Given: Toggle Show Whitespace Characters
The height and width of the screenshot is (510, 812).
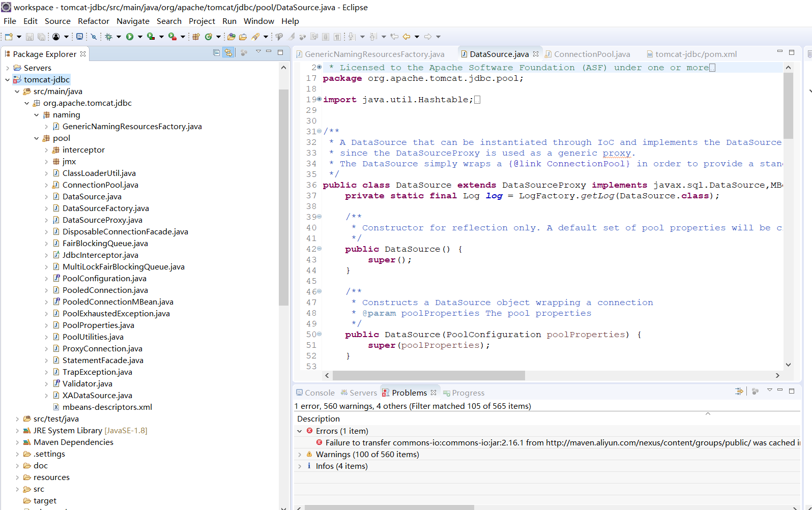Looking at the screenshot, I should 337,37.
